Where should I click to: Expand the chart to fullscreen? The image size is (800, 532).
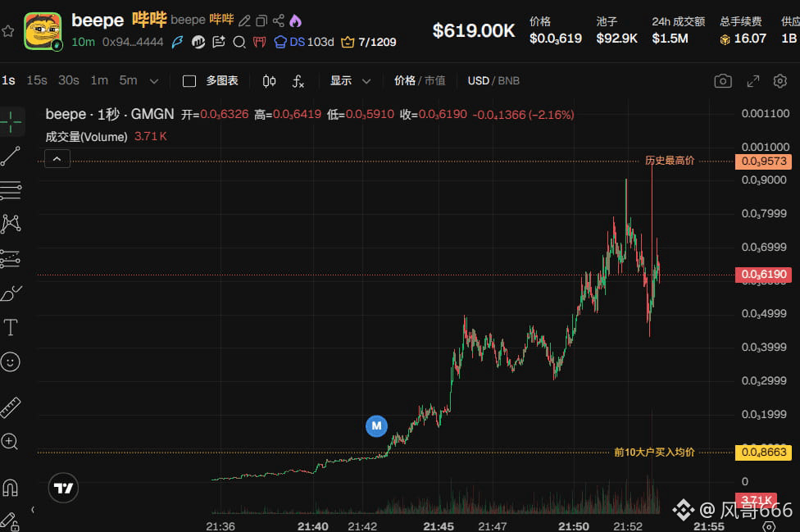tap(753, 81)
